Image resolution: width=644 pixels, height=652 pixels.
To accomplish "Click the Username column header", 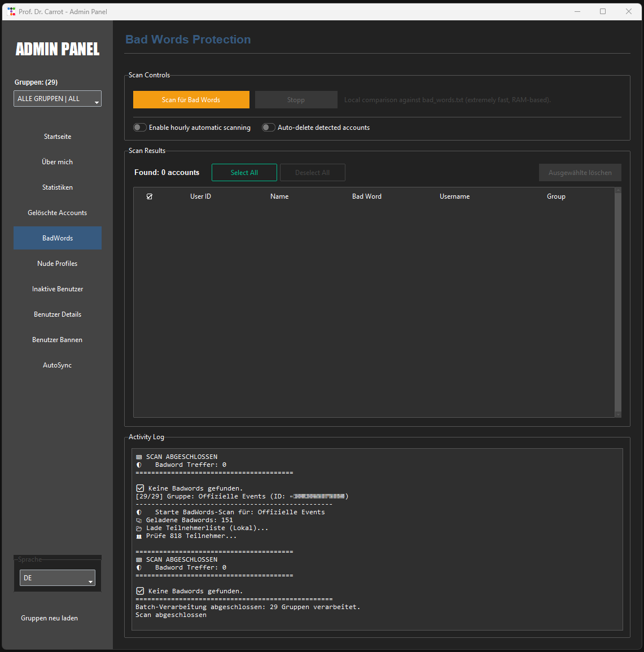I will (454, 196).
